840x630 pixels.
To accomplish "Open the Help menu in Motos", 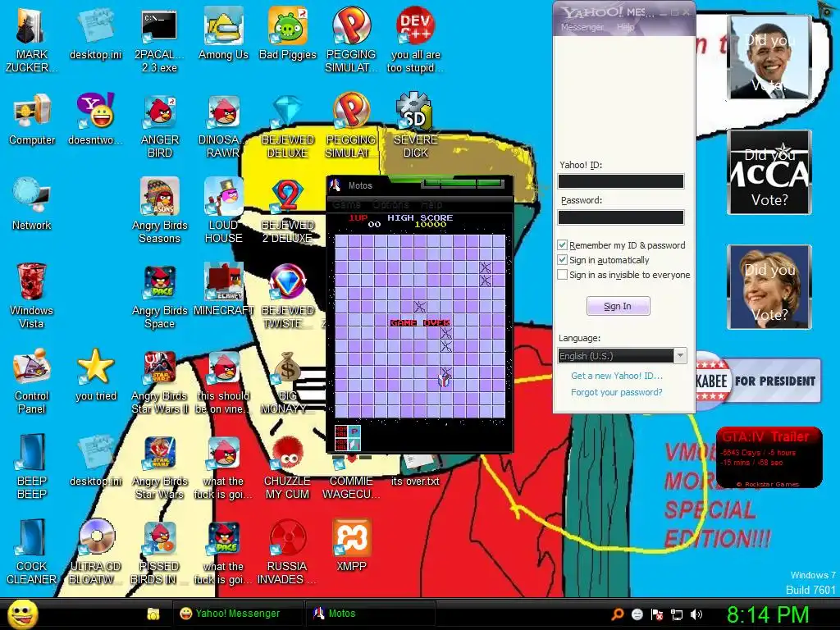I will click(431, 204).
